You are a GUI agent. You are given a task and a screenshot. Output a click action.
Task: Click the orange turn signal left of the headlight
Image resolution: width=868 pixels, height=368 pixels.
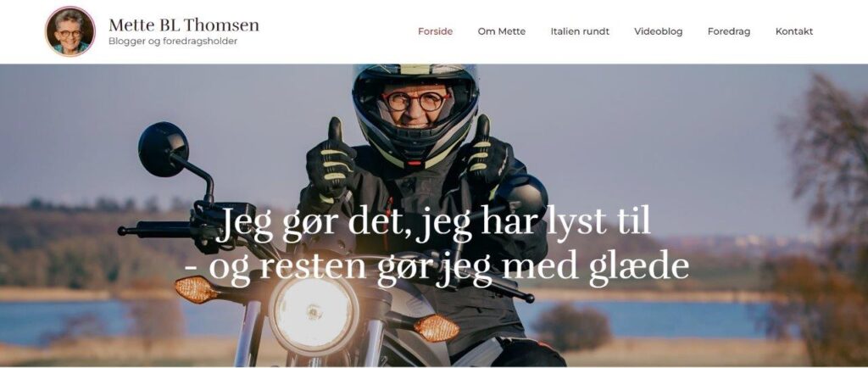coord(196,289)
